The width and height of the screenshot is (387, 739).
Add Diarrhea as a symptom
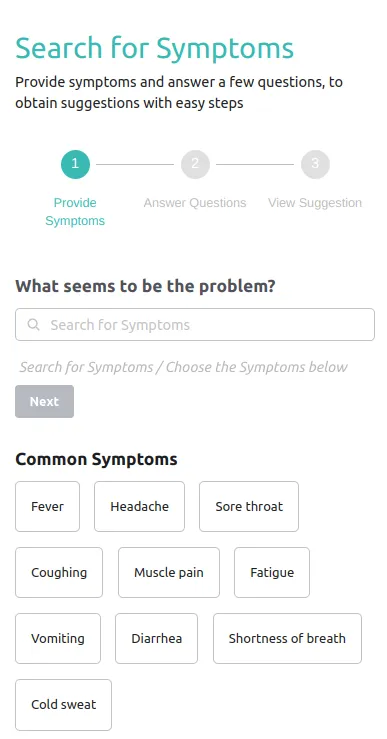coord(156,639)
